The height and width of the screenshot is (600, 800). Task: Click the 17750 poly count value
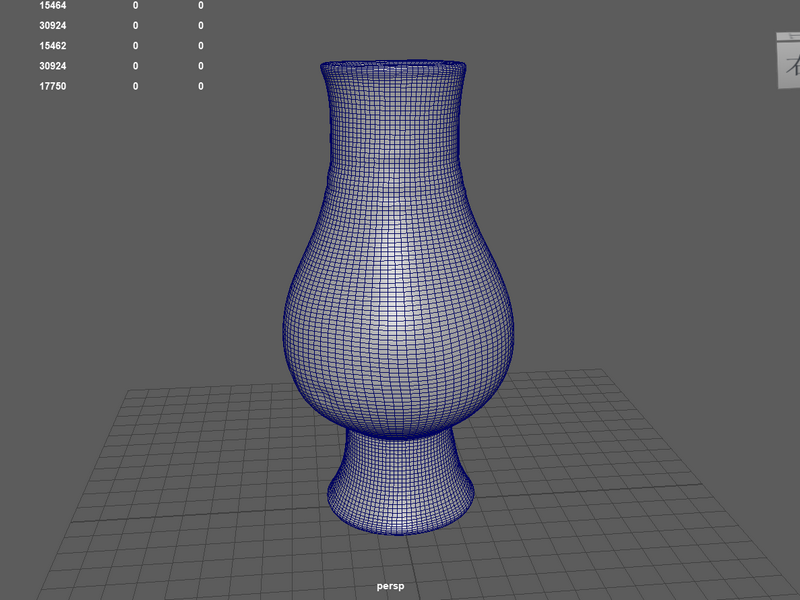[x=53, y=86]
